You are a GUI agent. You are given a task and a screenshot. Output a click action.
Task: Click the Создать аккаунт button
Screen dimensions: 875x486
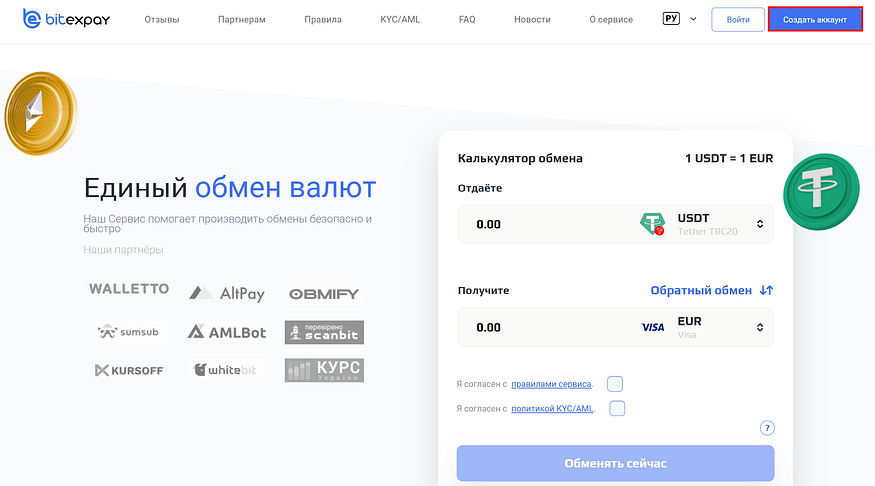pyautogui.click(x=815, y=20)
